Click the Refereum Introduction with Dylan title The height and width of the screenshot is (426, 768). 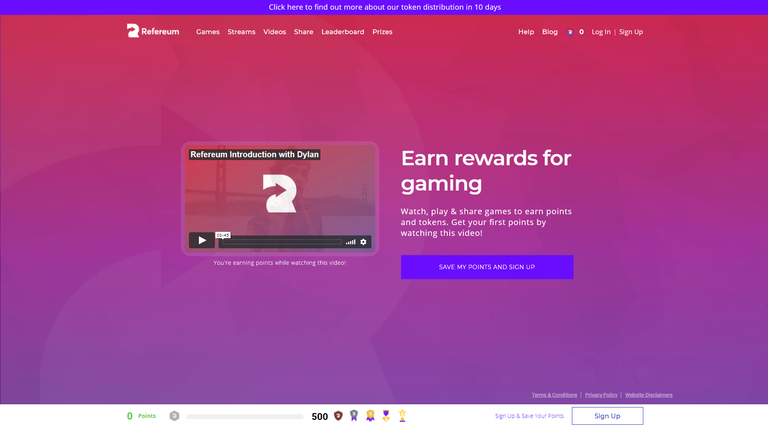click(x=255, y=154)
